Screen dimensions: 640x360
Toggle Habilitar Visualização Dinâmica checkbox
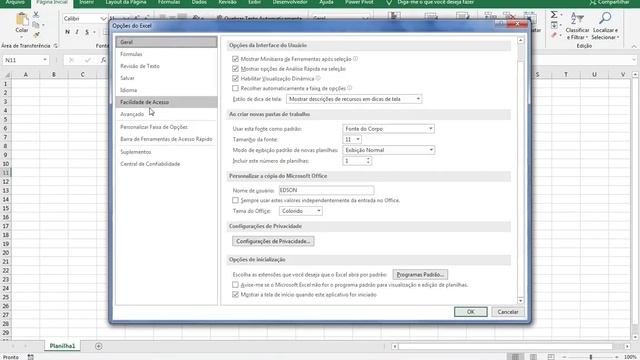click(235, 78)
